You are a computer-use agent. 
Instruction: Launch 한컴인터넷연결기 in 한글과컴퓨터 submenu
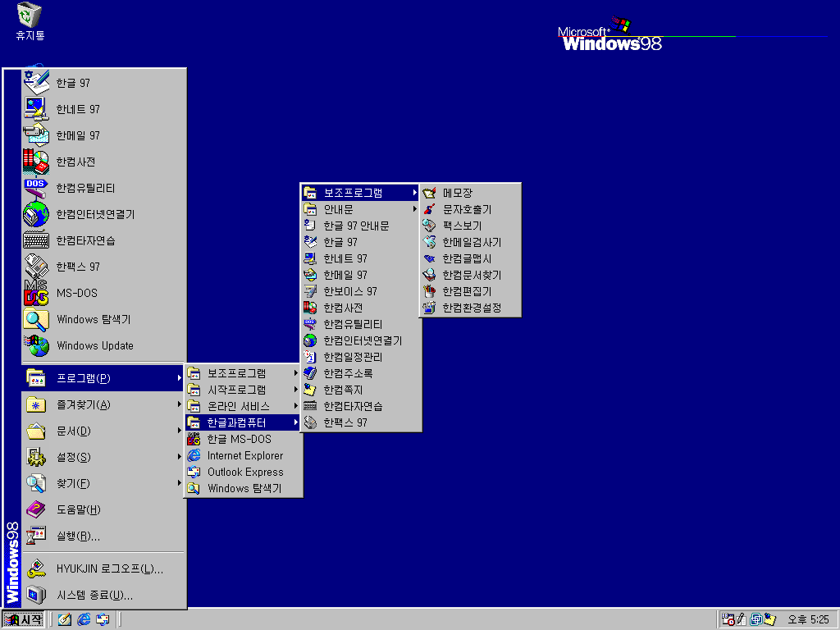click(x=361, y=340)
